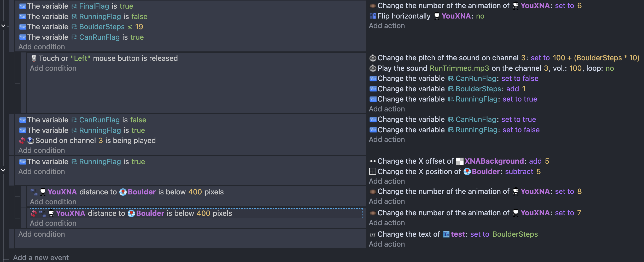Click Add condition under Touch released condition

(x=53, y=68)
